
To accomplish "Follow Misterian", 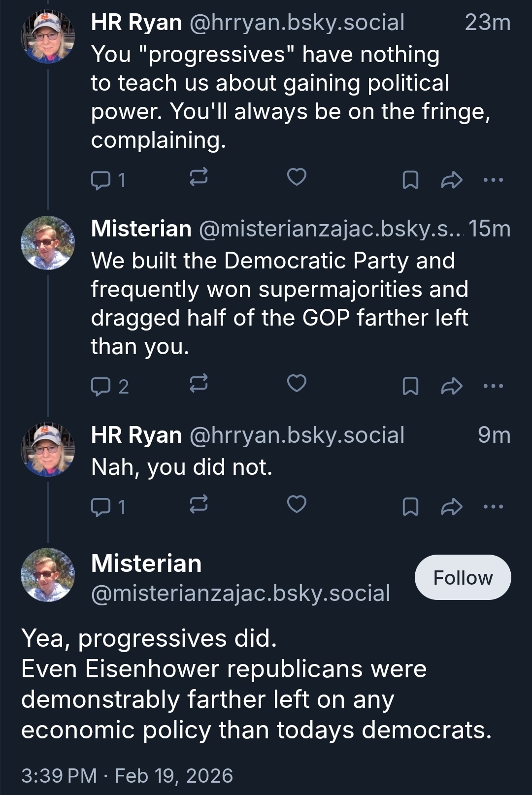I will tap(463, 577).
